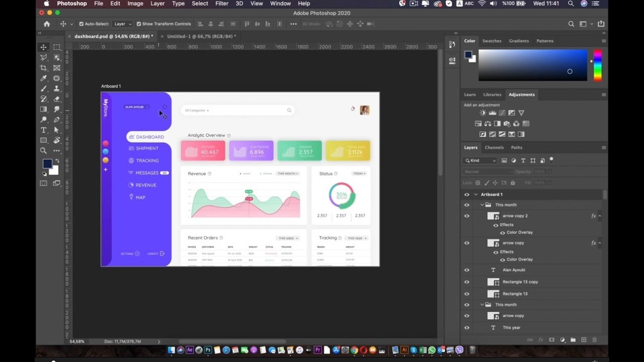Select the Horizontal Type tool
The image size is (644, 362).
click(44, 130)
